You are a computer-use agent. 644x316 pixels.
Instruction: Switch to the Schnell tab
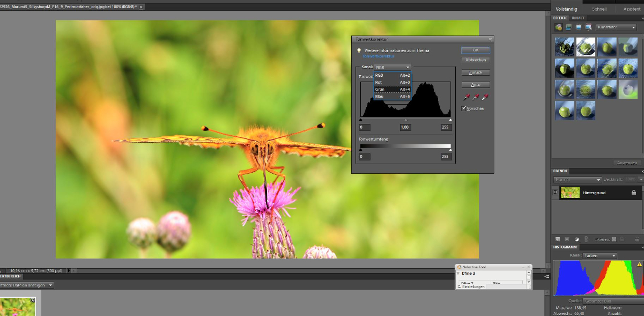click(599, 9)
